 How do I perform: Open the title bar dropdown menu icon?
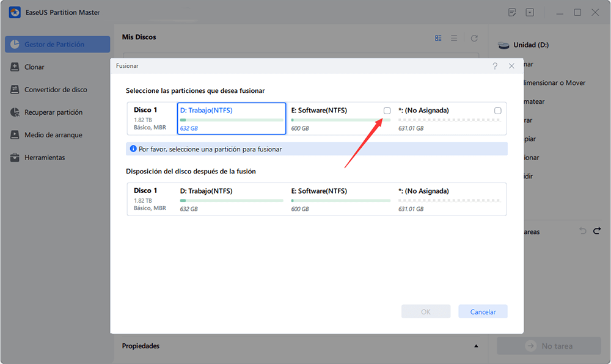[x=530, y=12]
